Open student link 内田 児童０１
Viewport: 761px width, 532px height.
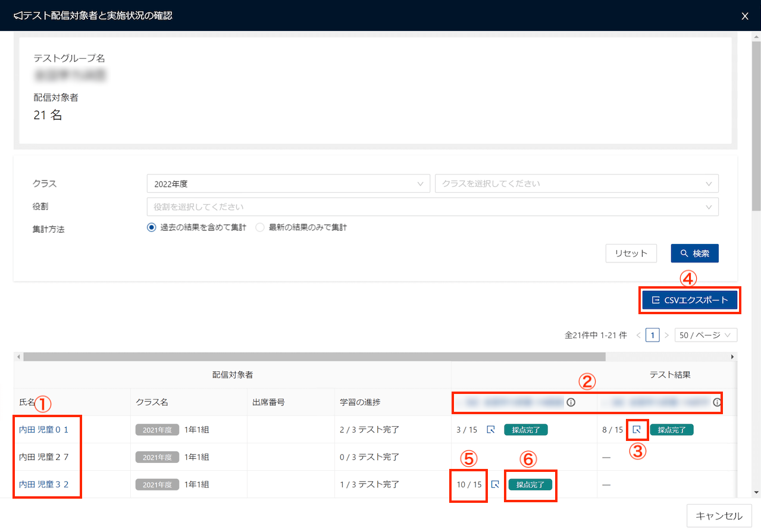(44, 429)
